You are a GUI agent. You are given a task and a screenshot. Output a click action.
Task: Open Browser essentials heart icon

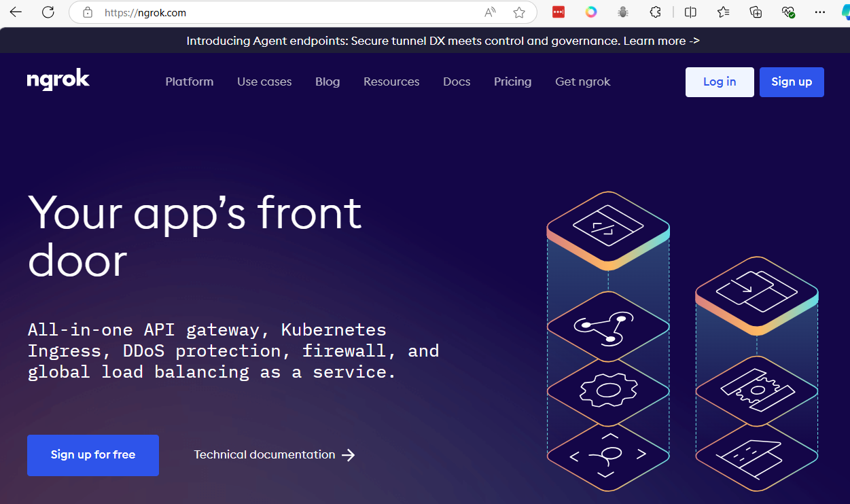point(788,12)
